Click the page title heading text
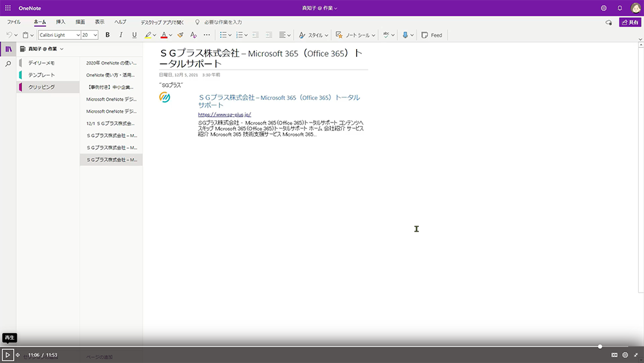Screen dimensions: 644x363 pyautogui.click(x=261, y=58)
